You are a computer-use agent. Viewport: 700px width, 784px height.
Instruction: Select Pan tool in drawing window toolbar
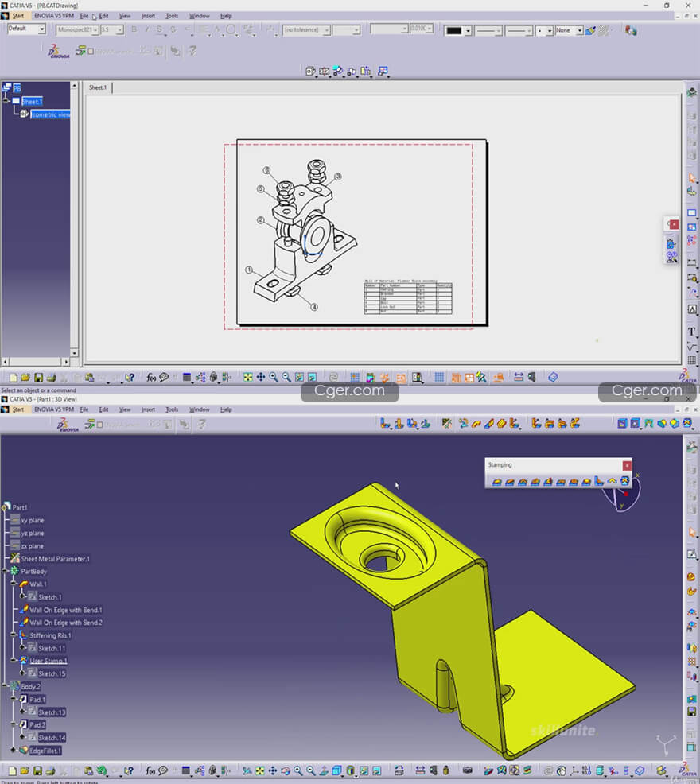tap(261, 377)
